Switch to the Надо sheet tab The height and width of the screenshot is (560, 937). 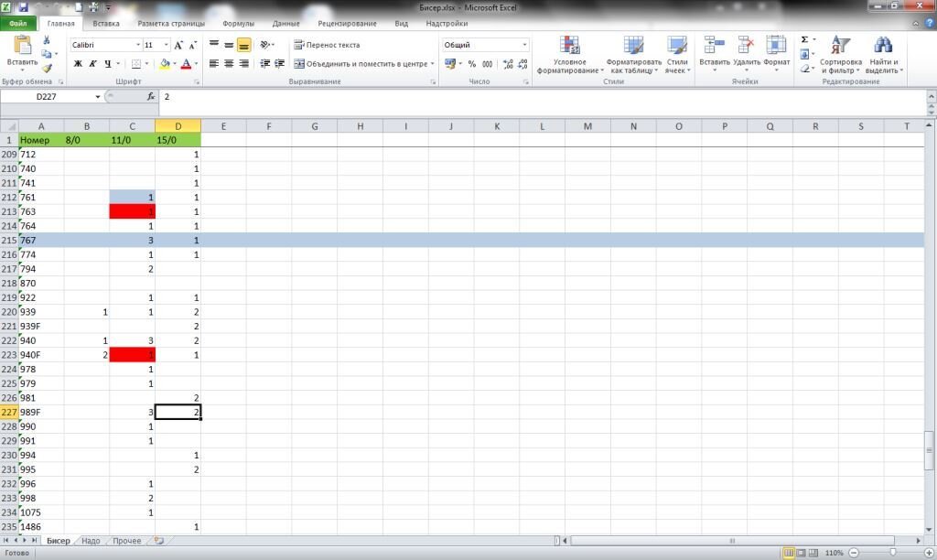(x=91, y=540)
